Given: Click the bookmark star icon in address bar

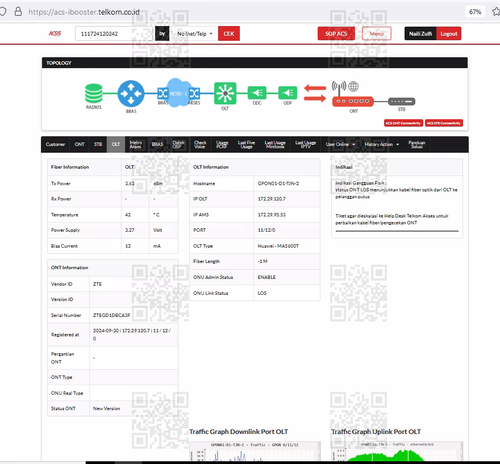Looking at the screenshot, I should (x=496, y=12).
